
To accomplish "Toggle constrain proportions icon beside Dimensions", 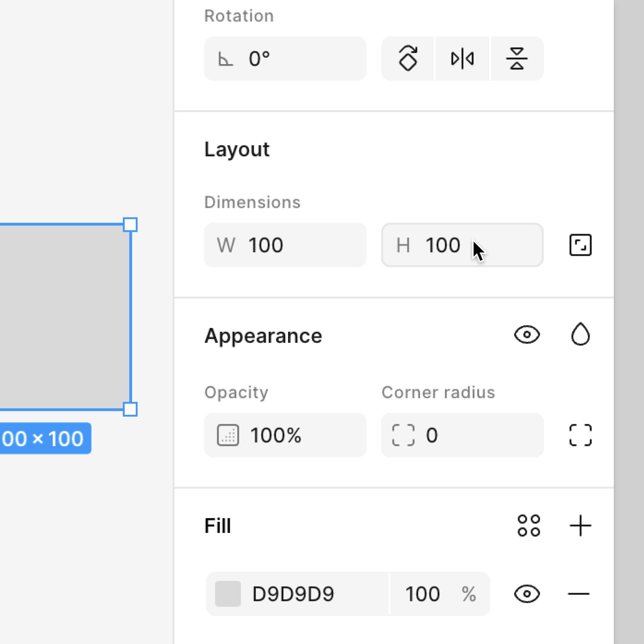I will 580,245.
